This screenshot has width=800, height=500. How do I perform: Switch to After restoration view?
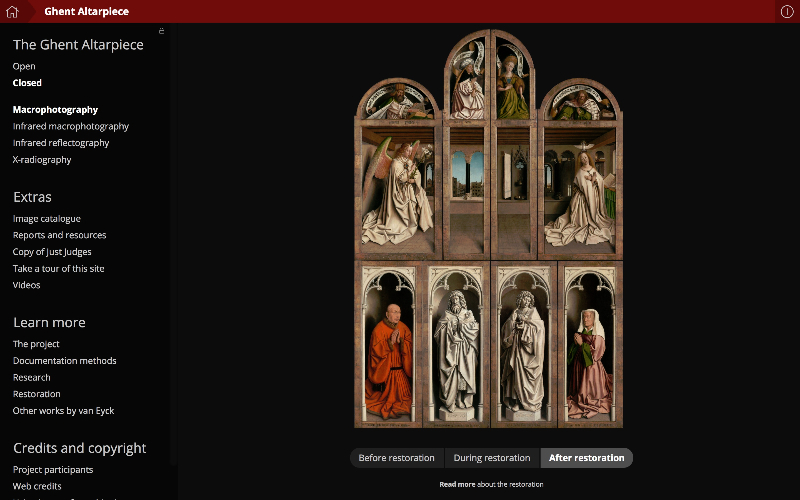tap(587, 458)
